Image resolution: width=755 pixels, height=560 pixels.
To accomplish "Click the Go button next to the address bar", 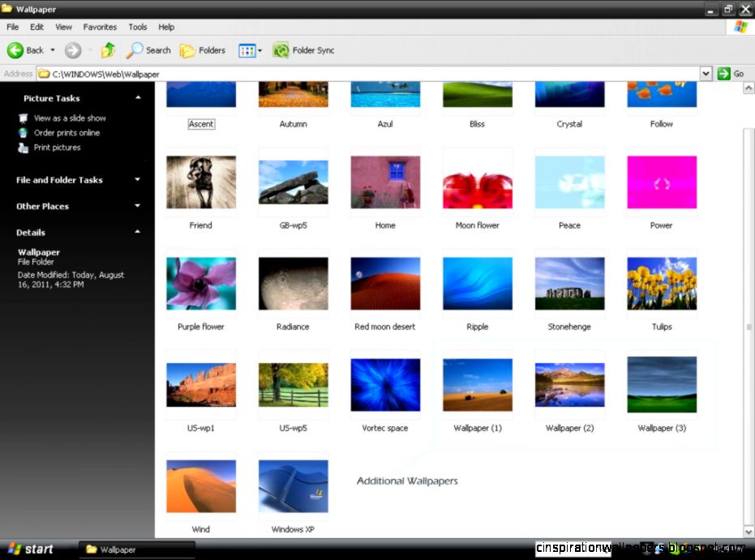I will [x=724, y=73].
